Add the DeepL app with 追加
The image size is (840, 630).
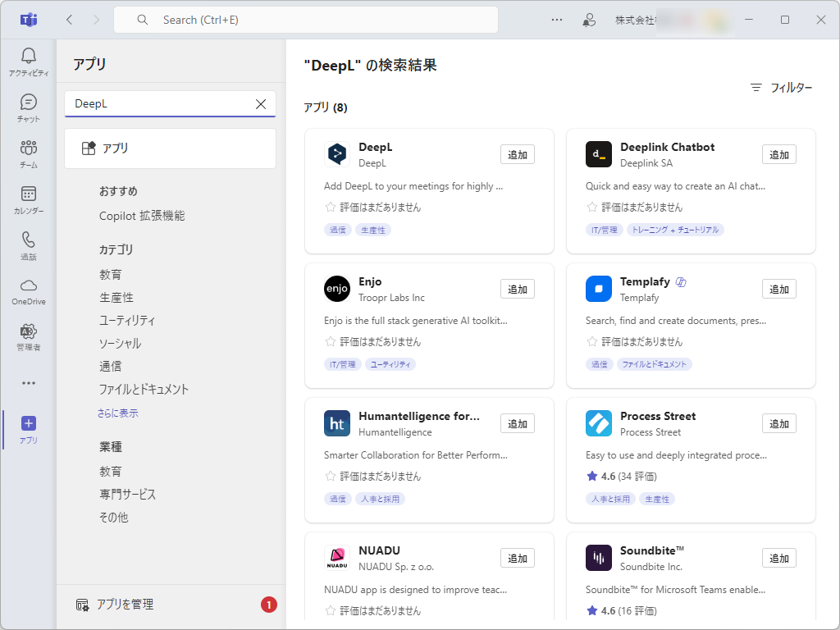(x=517, y=154)
